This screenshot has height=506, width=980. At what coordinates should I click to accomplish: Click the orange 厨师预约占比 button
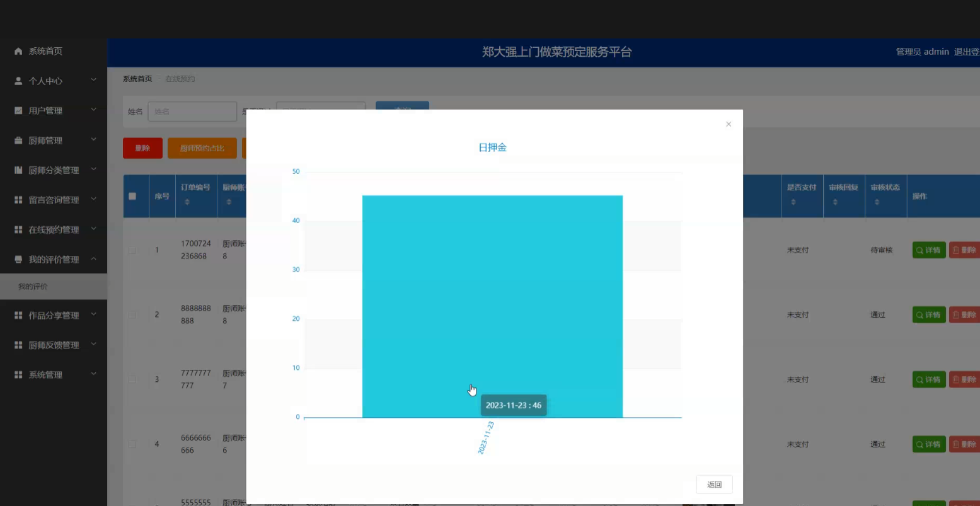[x=202, y=148]
